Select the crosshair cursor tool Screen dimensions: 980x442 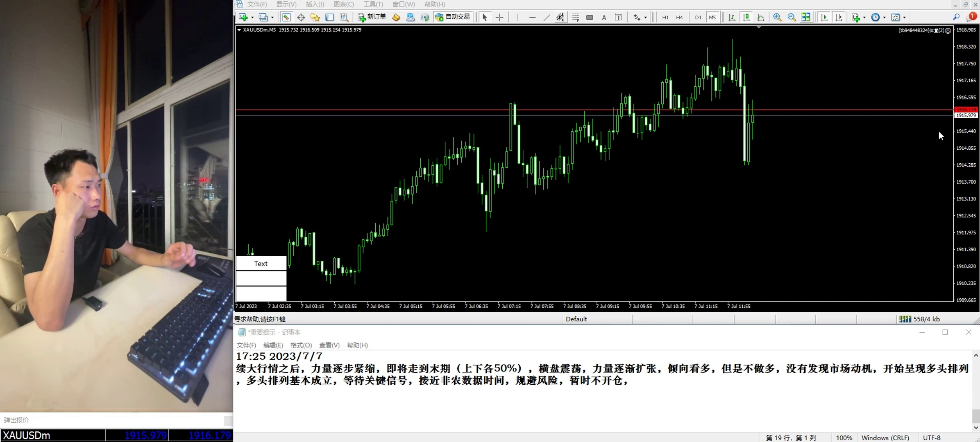(x=499, y=17)
